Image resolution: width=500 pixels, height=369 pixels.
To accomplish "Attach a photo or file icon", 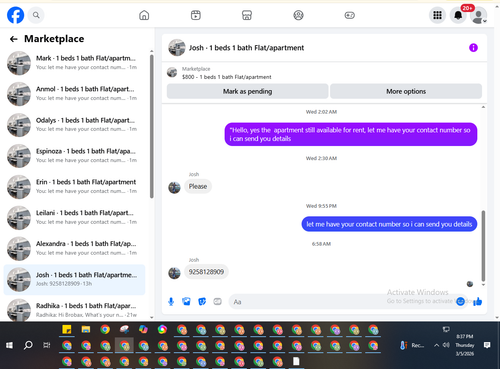I will click(x=186, y=302).
